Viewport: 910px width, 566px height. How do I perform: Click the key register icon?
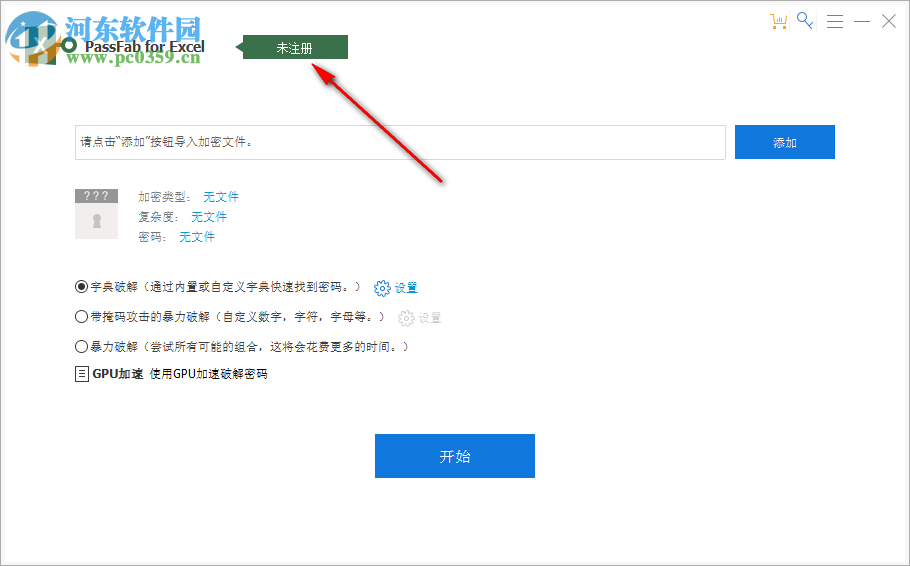804,21
